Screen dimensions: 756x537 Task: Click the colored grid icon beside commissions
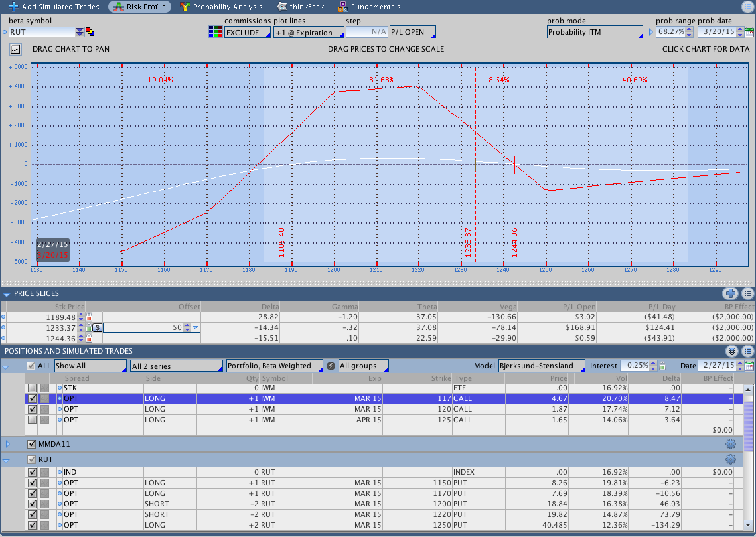tap(216, 32)
